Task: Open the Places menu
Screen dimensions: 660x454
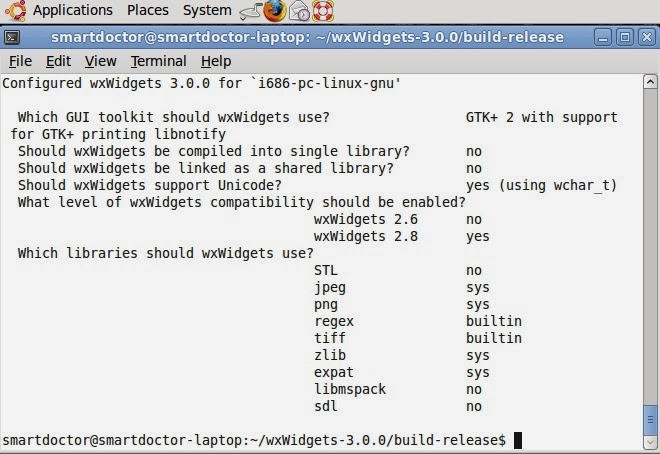Action: 148,10
